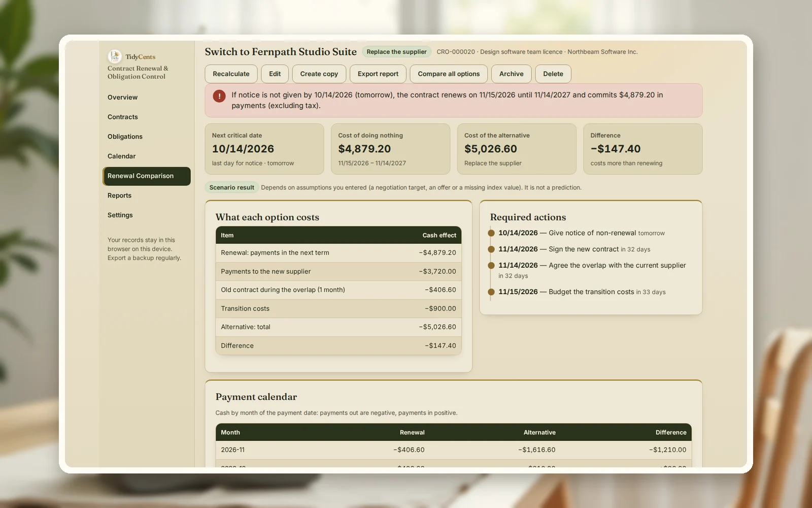Click the Old contract during the overlap row
This screenshot has width=812, height=508.
pyautogui.click(x=339, y=290)
